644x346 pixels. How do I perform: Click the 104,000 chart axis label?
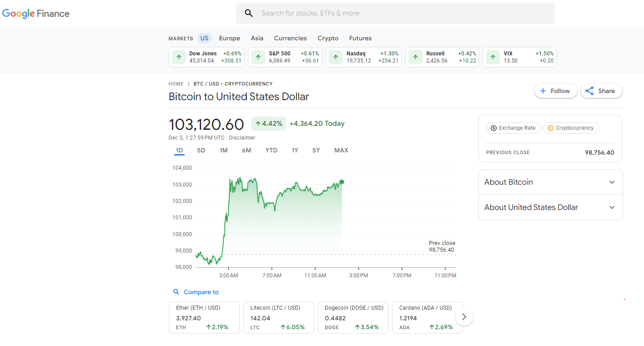[182, 168]
